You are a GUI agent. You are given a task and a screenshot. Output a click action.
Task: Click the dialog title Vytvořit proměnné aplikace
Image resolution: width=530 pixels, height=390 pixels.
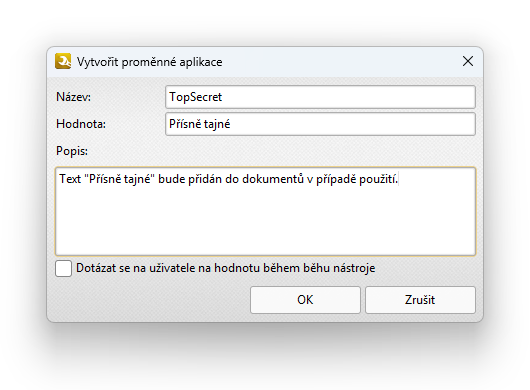[149, 62]
